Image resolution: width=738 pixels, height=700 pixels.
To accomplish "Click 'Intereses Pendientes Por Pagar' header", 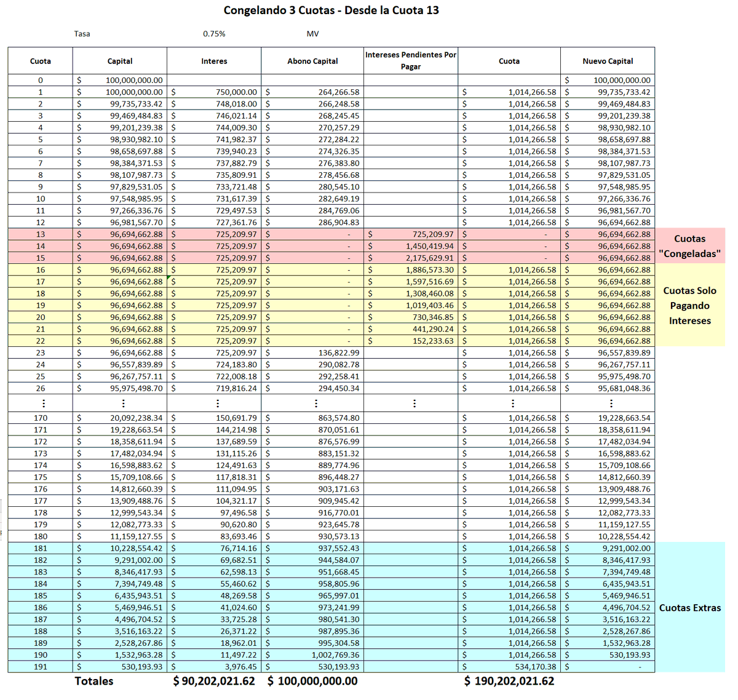I will point(411,61).
